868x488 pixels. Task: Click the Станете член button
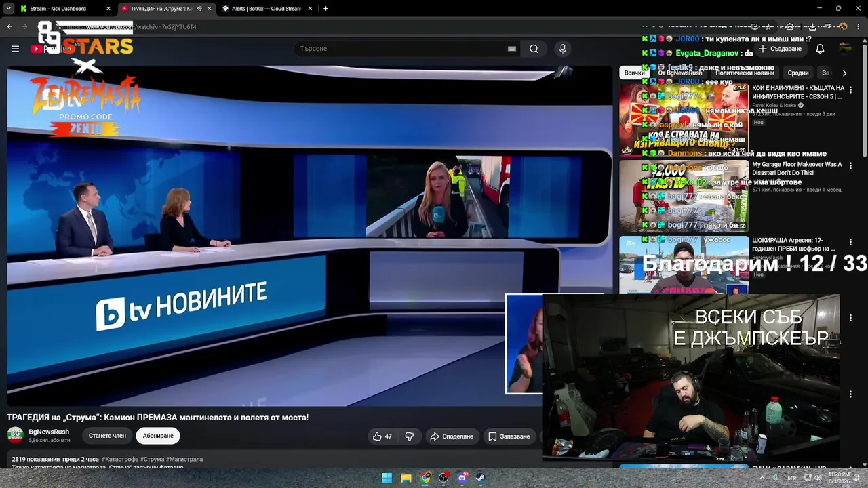pos(107,436)
